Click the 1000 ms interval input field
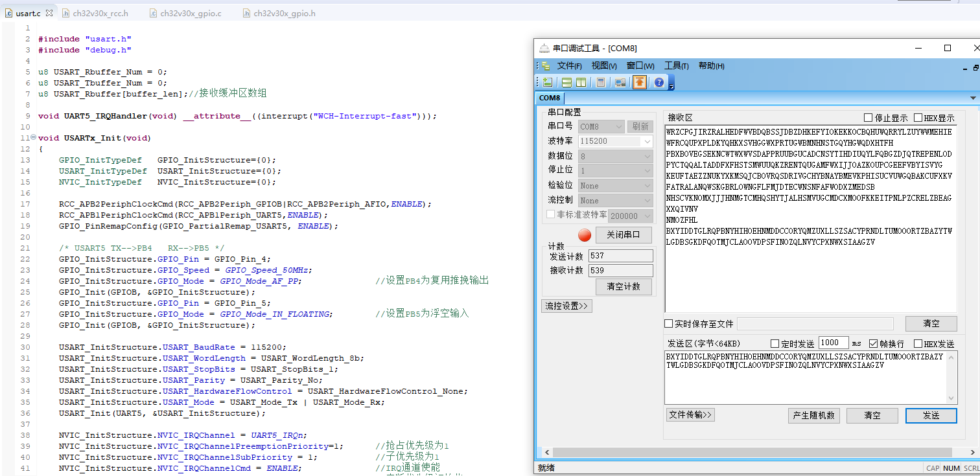Screen dimensions: 980x476 pos(834,343)
